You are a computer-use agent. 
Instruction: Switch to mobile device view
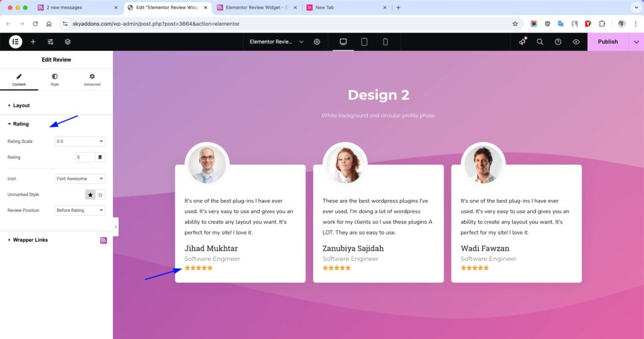coord(386,42)
